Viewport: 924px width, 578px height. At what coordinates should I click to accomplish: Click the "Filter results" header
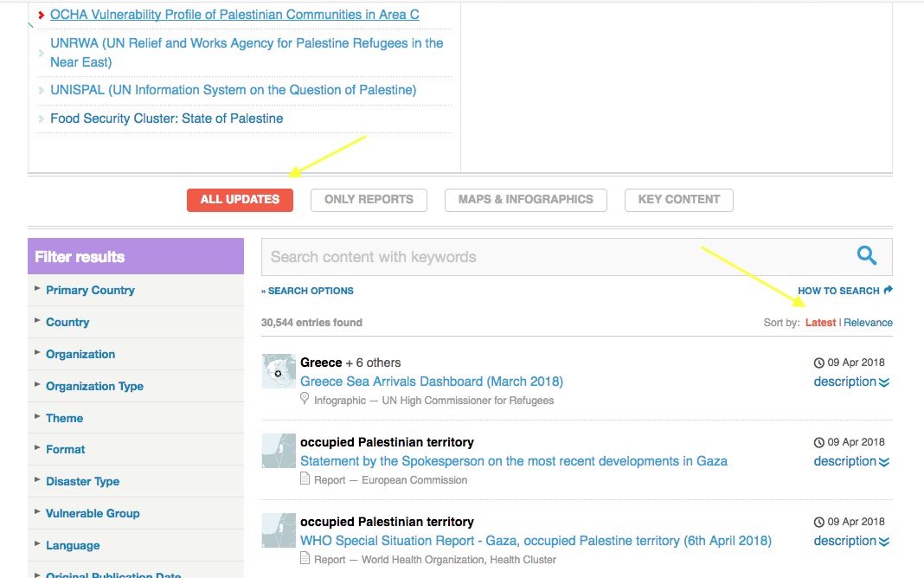[x=136, y=256]
